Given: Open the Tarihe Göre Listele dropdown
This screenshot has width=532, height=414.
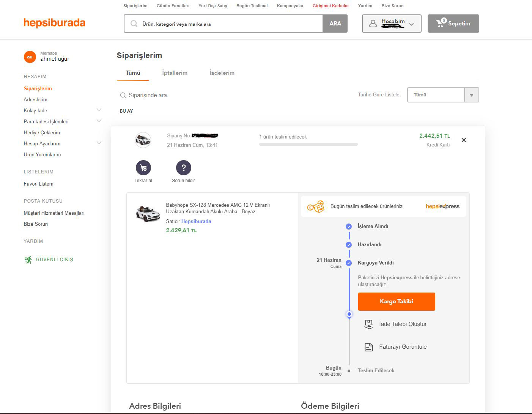Looking at the screenshot, I should (x=443, y=95).
